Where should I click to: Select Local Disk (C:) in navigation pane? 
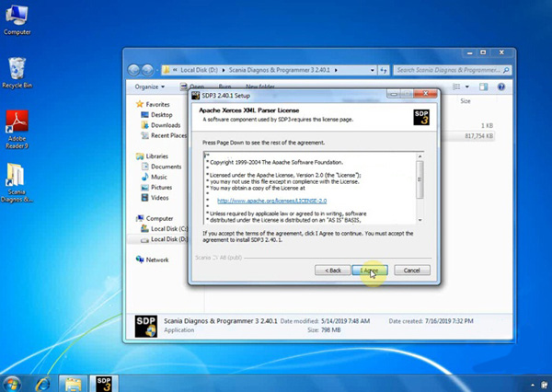[164, 228]
